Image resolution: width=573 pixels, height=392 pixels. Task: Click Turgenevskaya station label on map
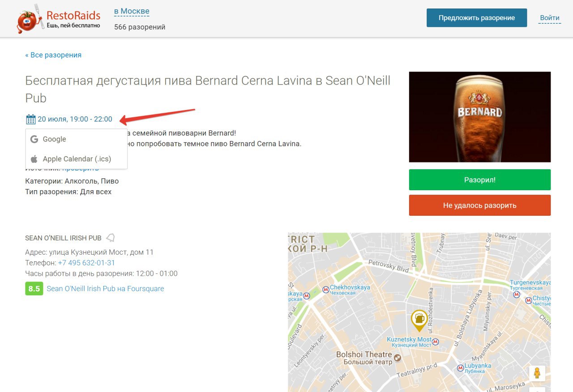530,285
